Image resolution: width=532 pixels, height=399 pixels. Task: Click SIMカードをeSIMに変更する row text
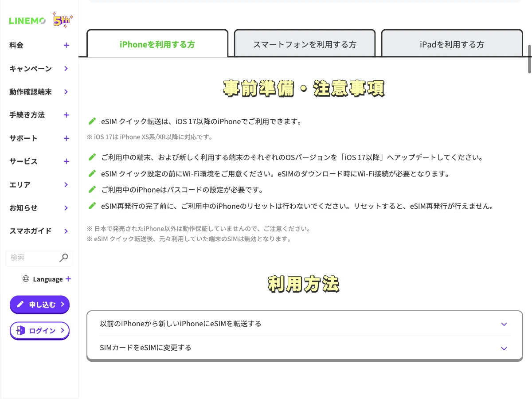[146, 348]
